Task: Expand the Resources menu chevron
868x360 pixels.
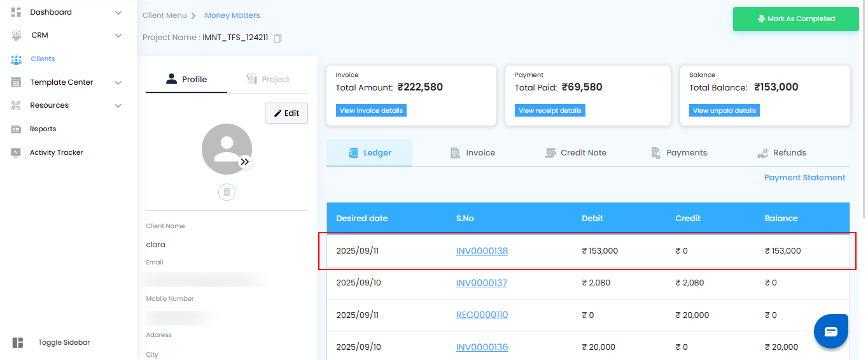Action: pyautogui.click(x=118, y=106)
